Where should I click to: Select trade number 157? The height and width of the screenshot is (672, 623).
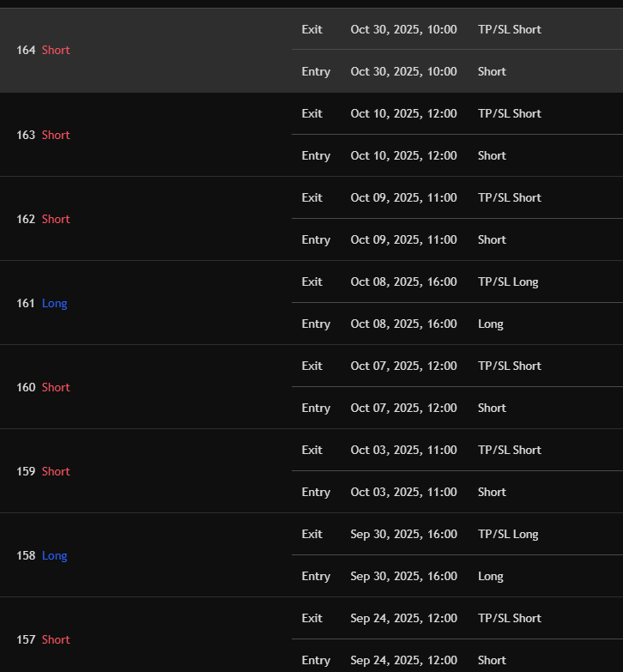coord(26,639)
